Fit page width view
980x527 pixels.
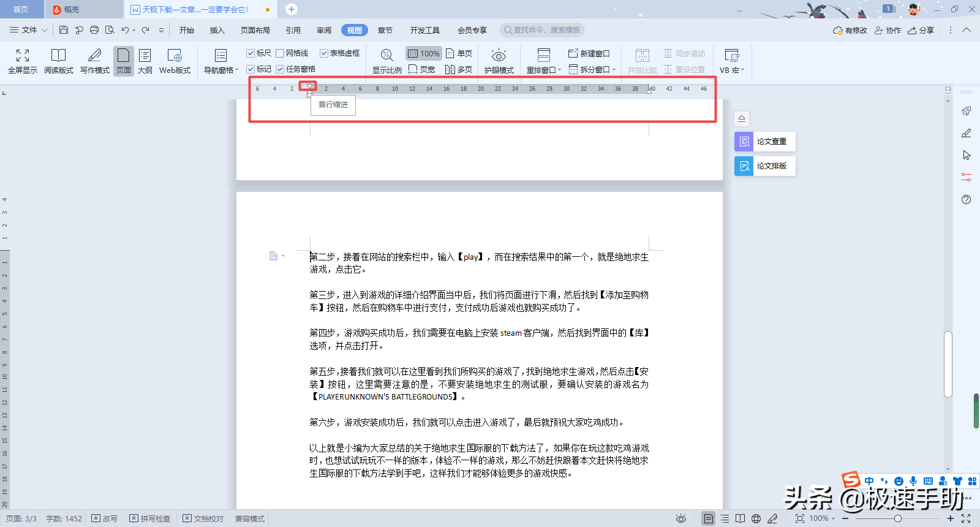tap(421, 69)
